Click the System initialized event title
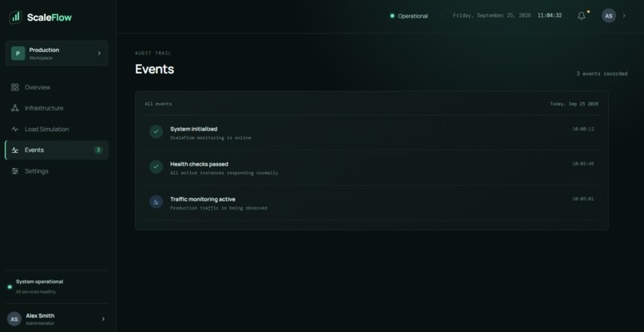 point(194,129)
